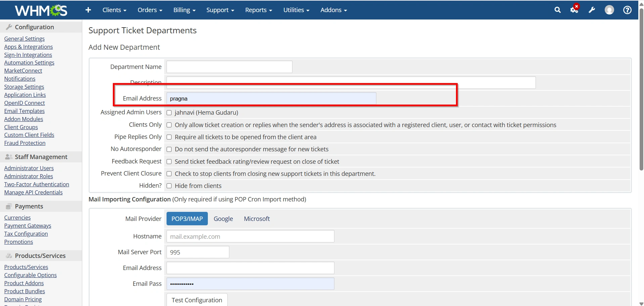
Task: Open Automation Settings link
Action: click(x=29, y=63)
